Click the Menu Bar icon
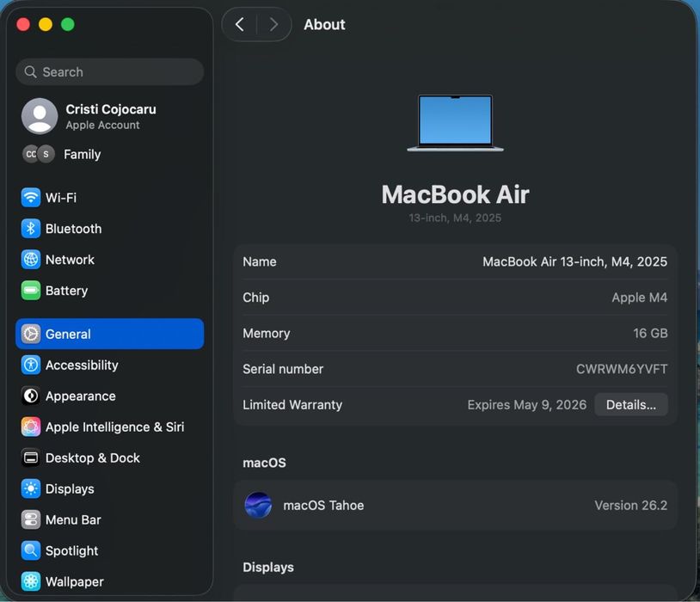This screenshot has width=700, height=602. [31, 519]
